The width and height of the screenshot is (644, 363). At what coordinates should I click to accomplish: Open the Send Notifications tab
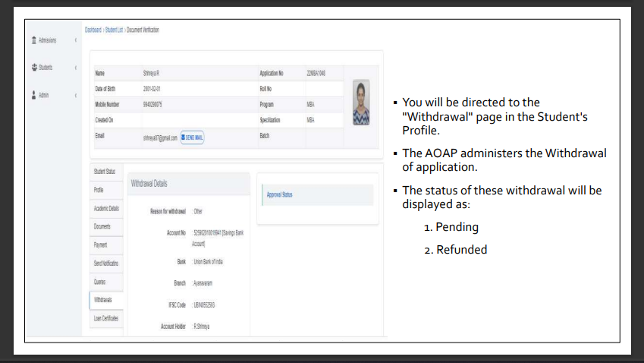pyautogui.click(x=106, y=263)
